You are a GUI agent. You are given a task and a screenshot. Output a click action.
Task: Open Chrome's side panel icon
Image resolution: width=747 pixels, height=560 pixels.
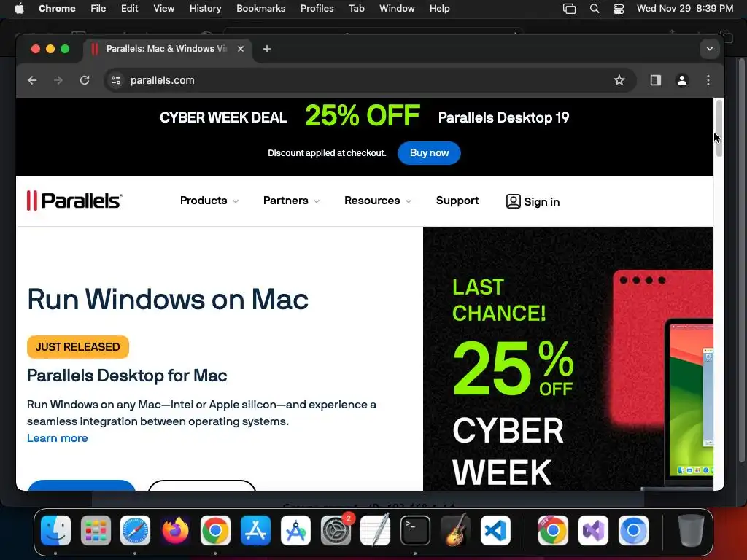tap(656, 80)
